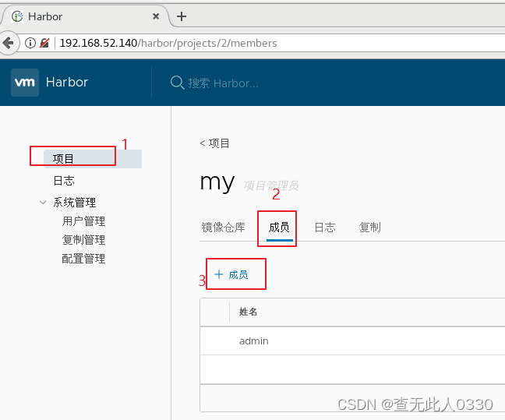Click the browser back arrow button
This screenshot has height=420, width=505.
click(8, 43)
